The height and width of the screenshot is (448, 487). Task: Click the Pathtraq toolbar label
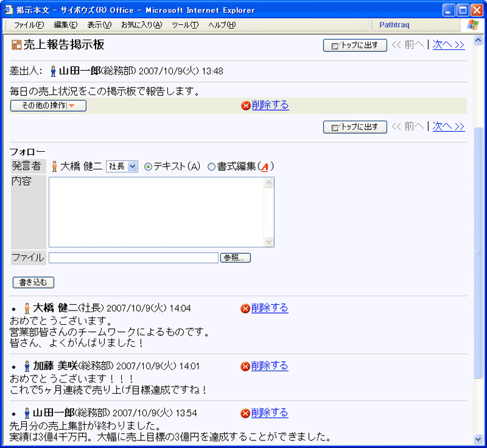(394, 25)
